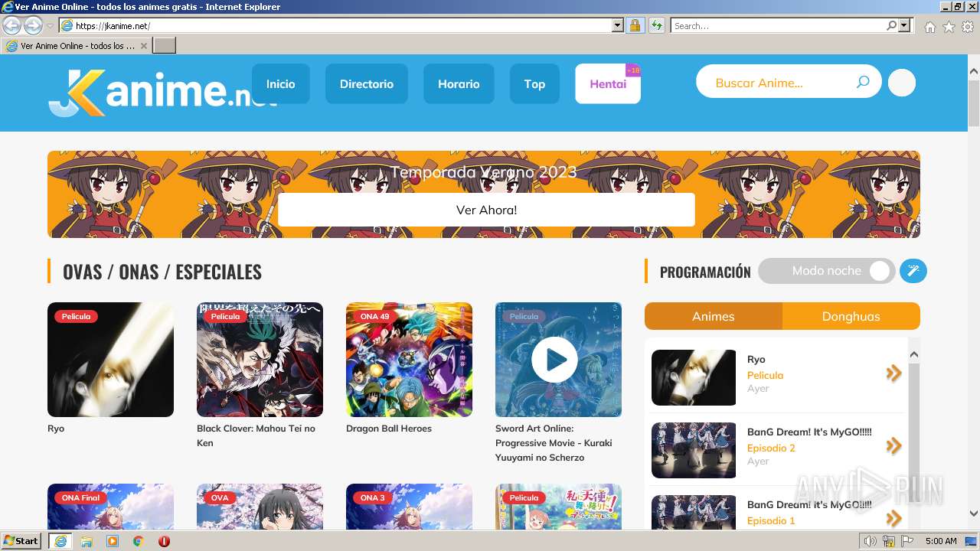Open the Ryo title under OVAS list
Viewport: 980px width, 551px height.
(x=56, y=429)
